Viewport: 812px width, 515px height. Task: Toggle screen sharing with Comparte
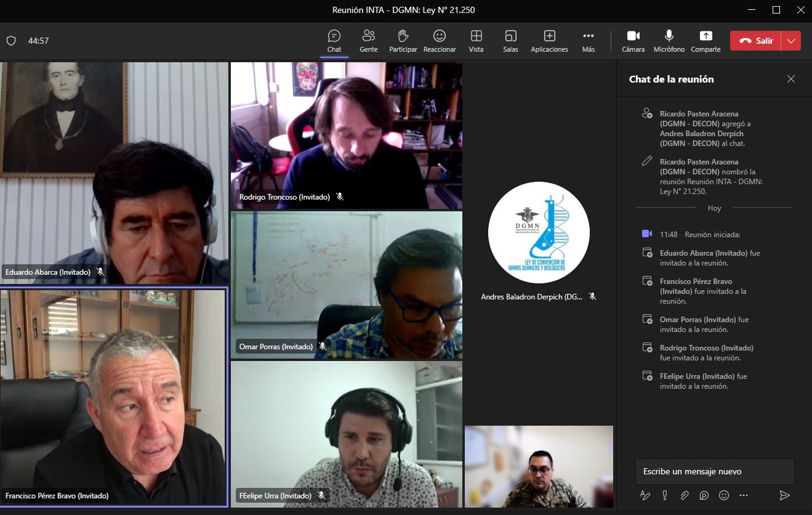705,41
